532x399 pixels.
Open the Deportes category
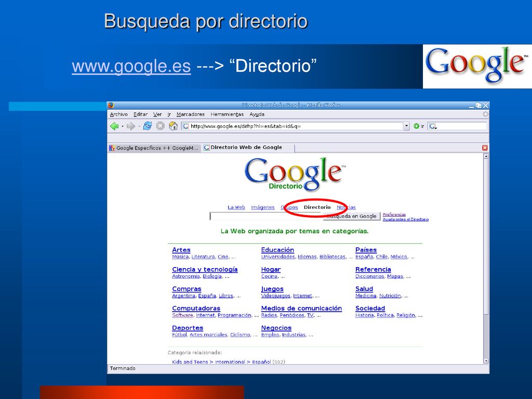coord(188,328)
